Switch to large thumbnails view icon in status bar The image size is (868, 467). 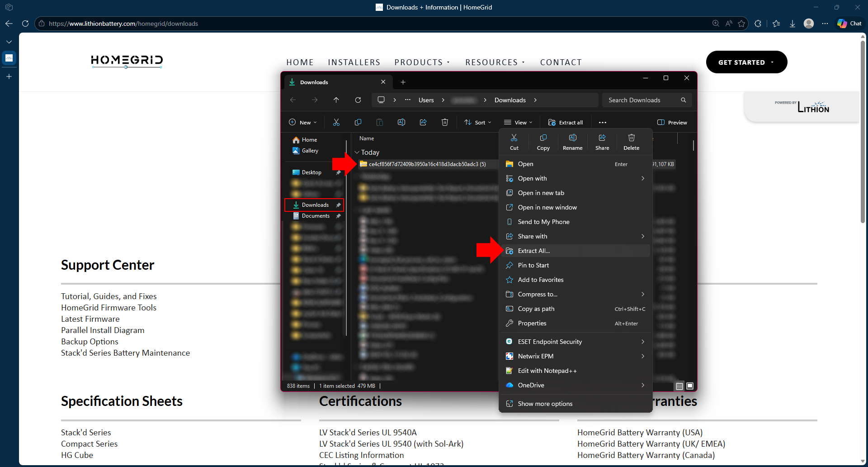point(690,386)
